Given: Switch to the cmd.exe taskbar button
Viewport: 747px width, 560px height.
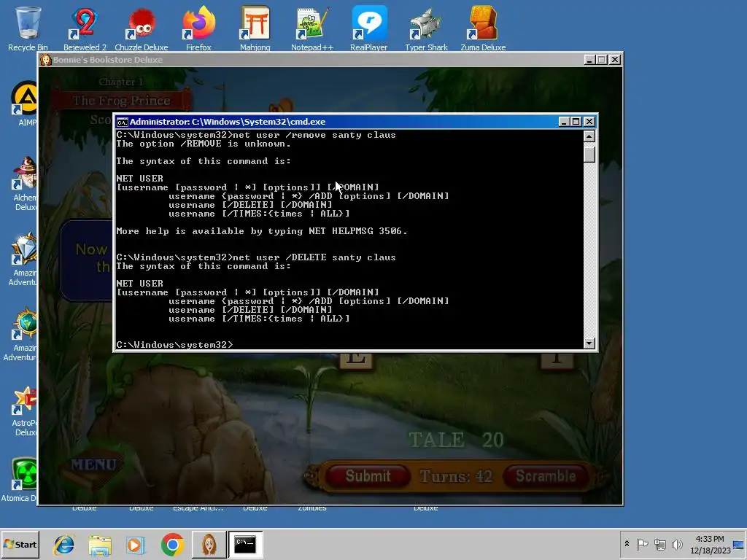Looking at the screenshot, I should [245, 544].
